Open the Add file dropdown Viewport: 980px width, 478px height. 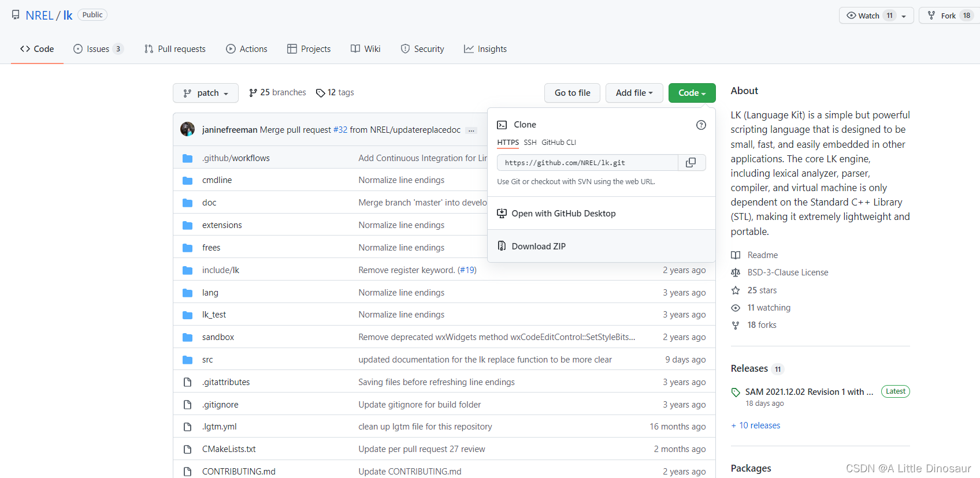pyautogui.click(x=634, y=93)
